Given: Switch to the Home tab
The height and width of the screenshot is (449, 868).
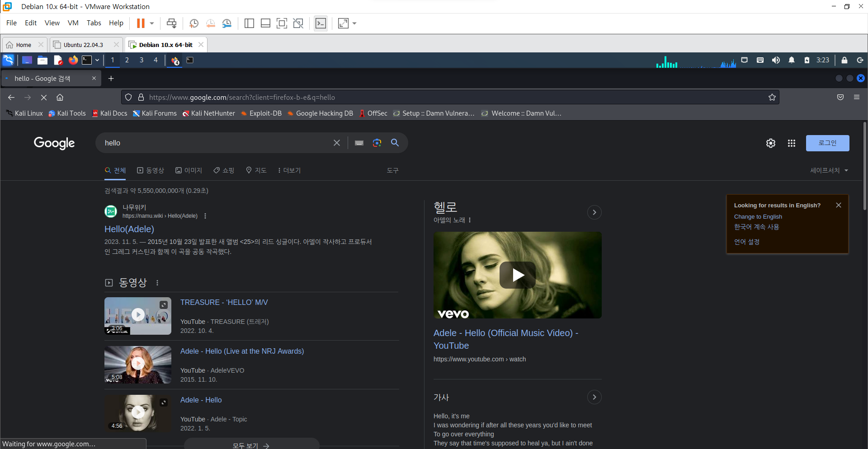Looking at the screenshot, I should (24, 45).
